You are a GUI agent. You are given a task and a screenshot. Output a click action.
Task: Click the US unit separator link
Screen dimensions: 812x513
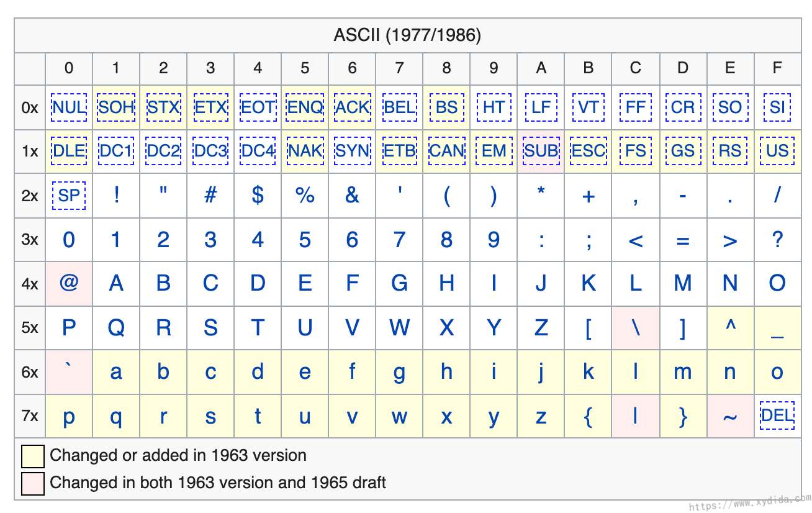[777, 151]
